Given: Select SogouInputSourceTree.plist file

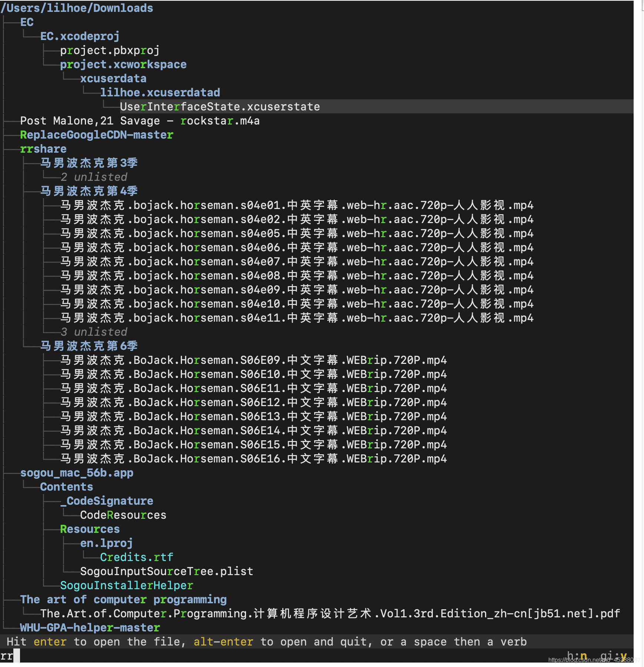Looking at the screenshot, I should coord(166,571).
